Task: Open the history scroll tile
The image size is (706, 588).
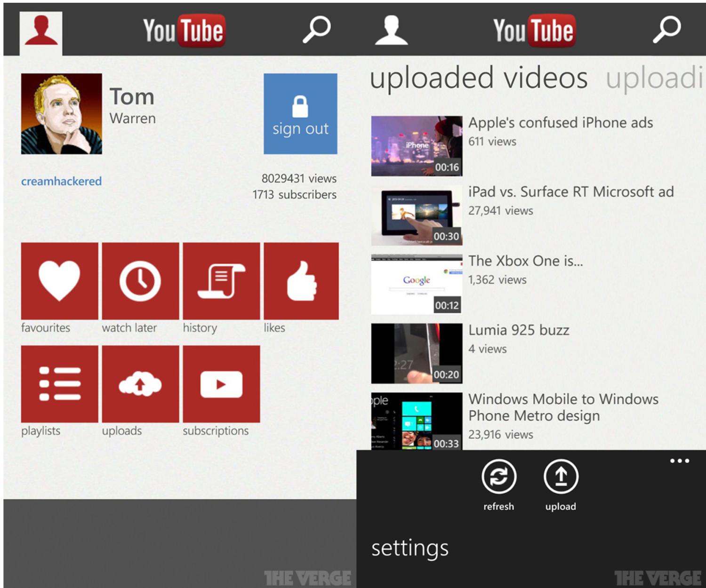Action: click(x=221, y=281)
